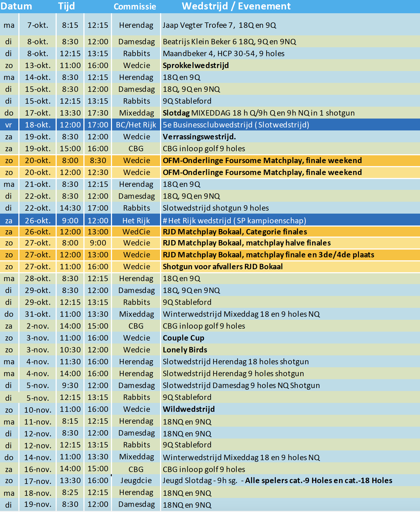Select 'Damesdag' commissie cell on 19-nov.

click(x=136, y=504)
